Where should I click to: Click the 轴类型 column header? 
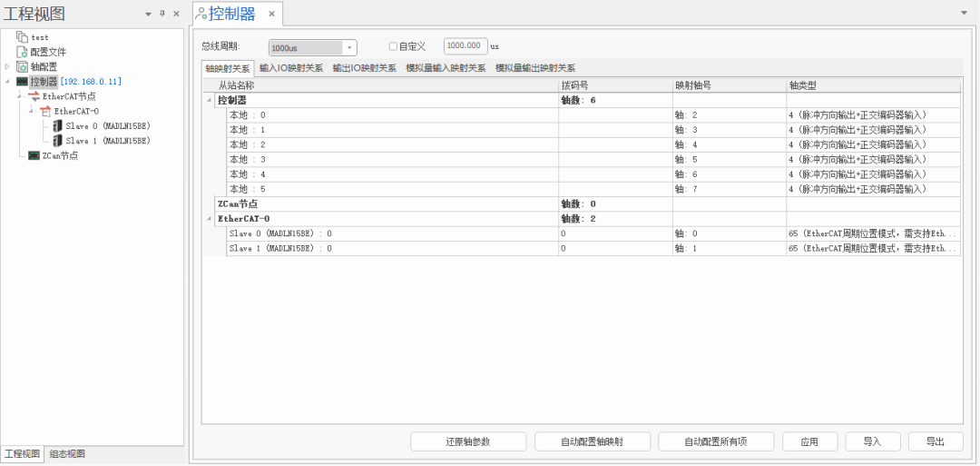pos(874,85)
